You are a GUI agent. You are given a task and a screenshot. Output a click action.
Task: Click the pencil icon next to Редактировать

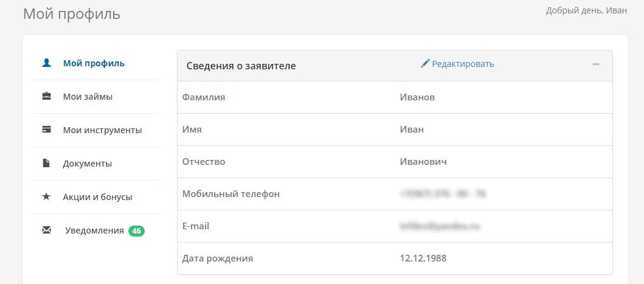click(425, 64)
